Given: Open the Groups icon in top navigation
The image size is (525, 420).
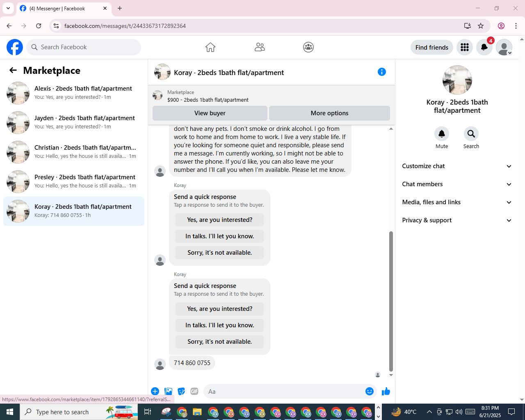Looking at the screenshot, I should click(x=308, y=47).
